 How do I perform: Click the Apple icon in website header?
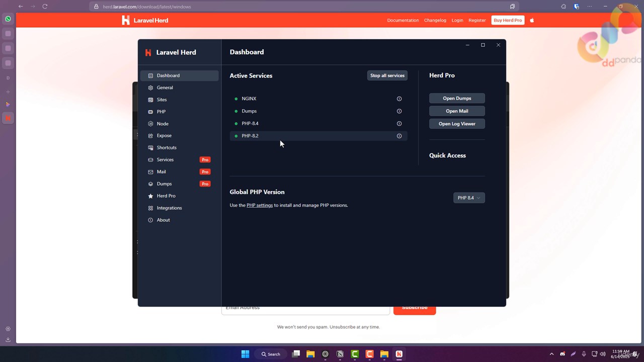click(x=532, y=20)
